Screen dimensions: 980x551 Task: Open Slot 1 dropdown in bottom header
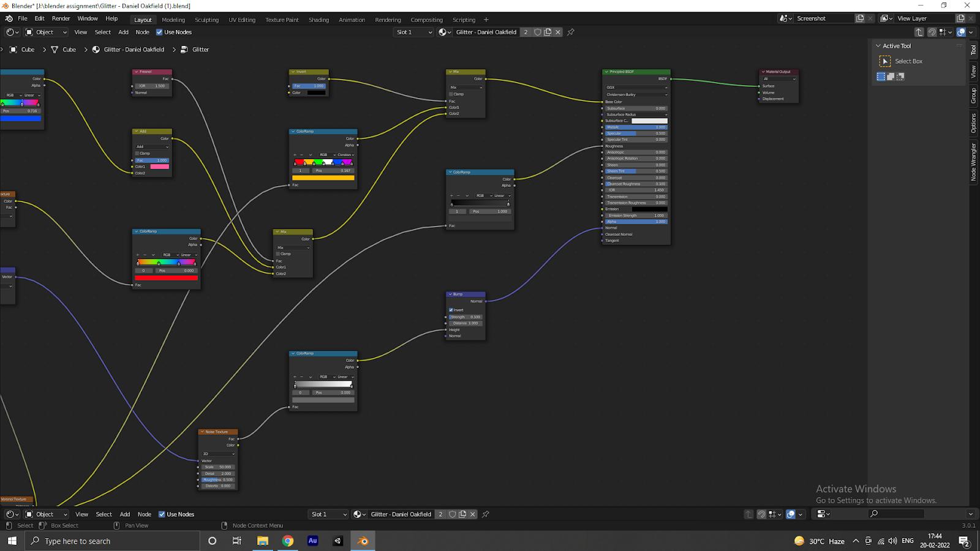point(328,514)
